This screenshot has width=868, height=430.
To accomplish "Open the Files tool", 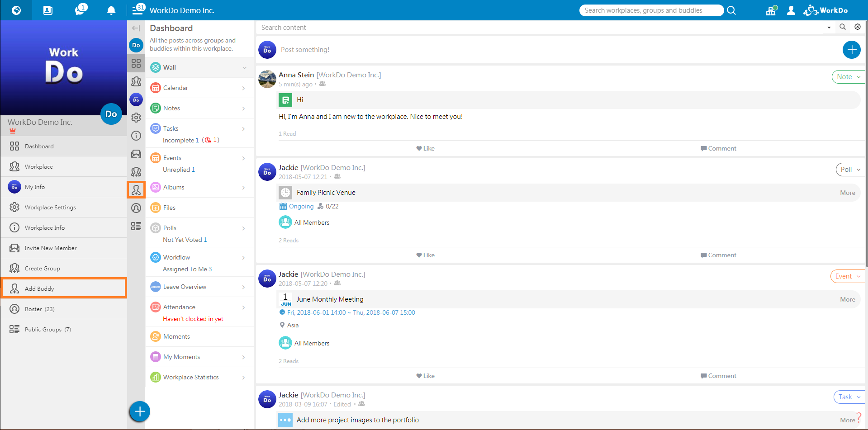I will click(x=199, y=208).
